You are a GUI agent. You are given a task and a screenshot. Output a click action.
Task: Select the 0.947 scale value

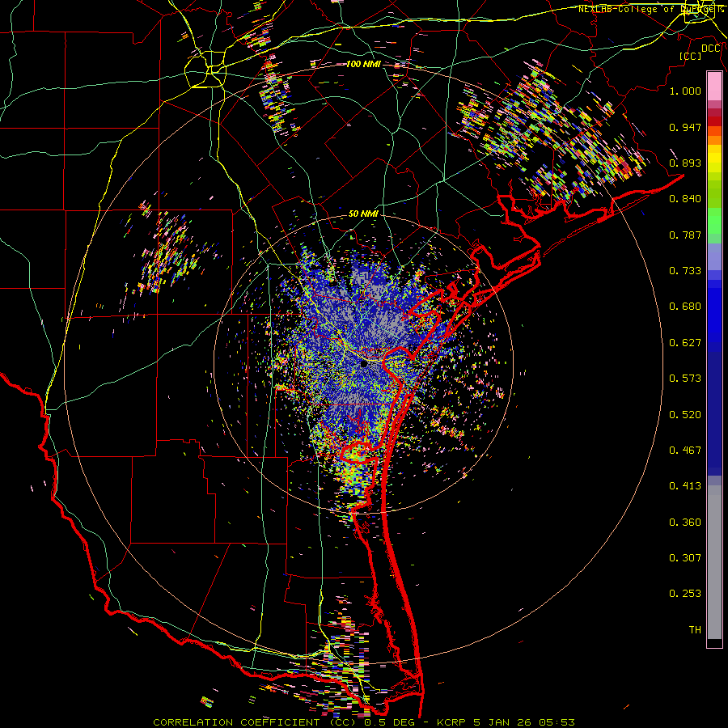[x=685, y=127]
